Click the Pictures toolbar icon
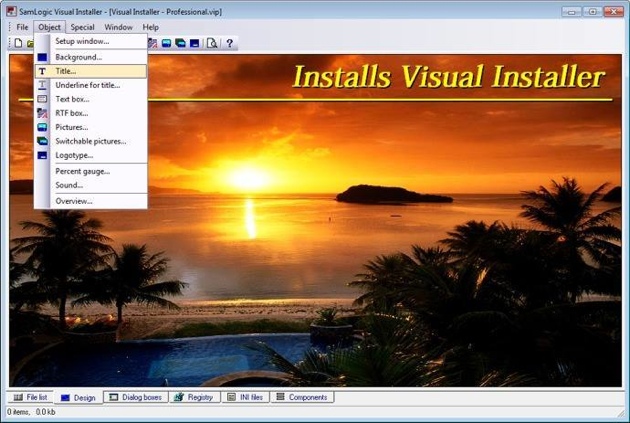 pyautogui.click(x=166, y=43)
